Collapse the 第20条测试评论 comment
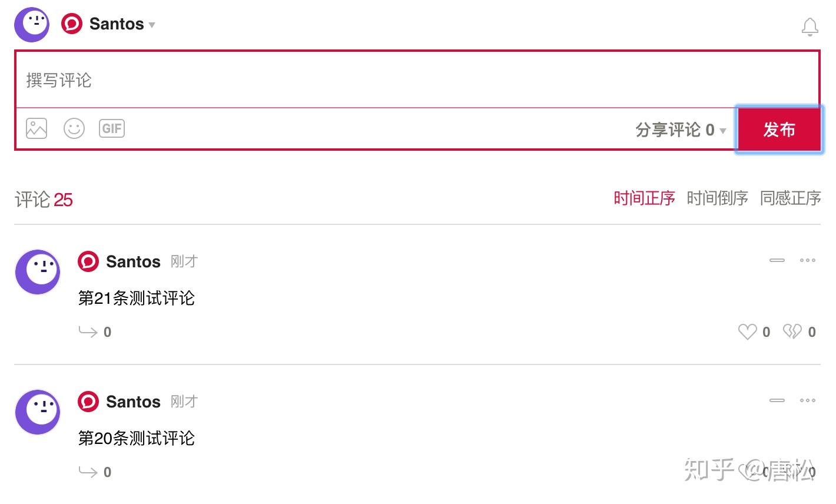 pyautogui.click(x=777, y=400)
